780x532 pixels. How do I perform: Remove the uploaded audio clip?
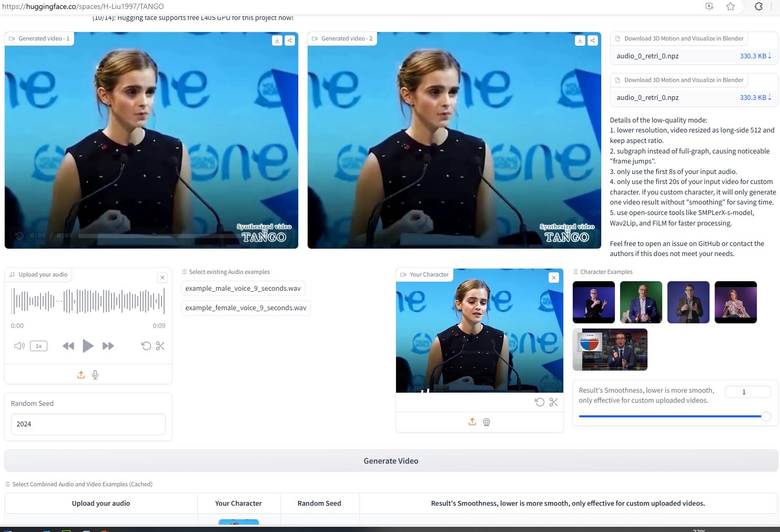pos(163,278)
